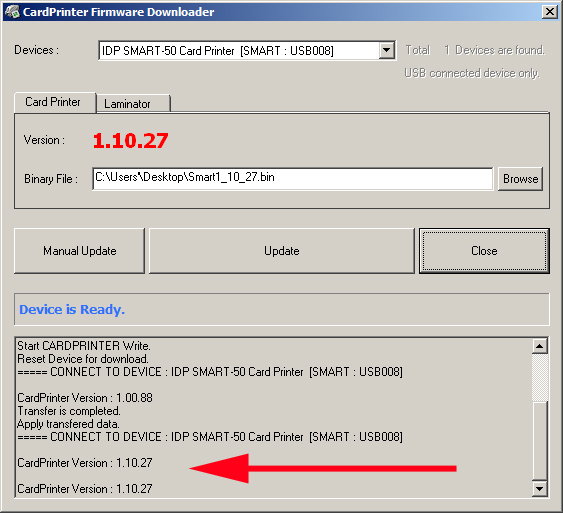Open the Devices dropdown arrow

tap(386, 50)
